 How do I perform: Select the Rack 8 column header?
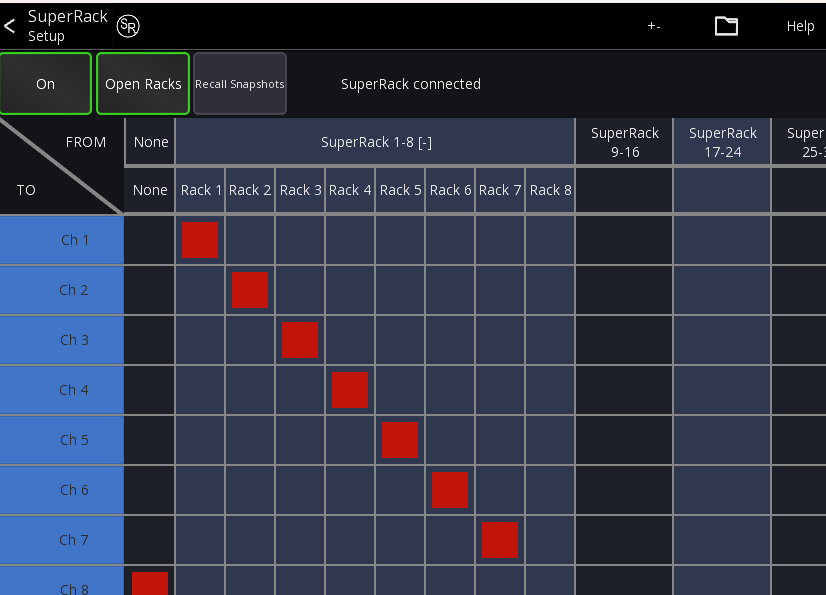pyautogui.click(x=550, y=190)
